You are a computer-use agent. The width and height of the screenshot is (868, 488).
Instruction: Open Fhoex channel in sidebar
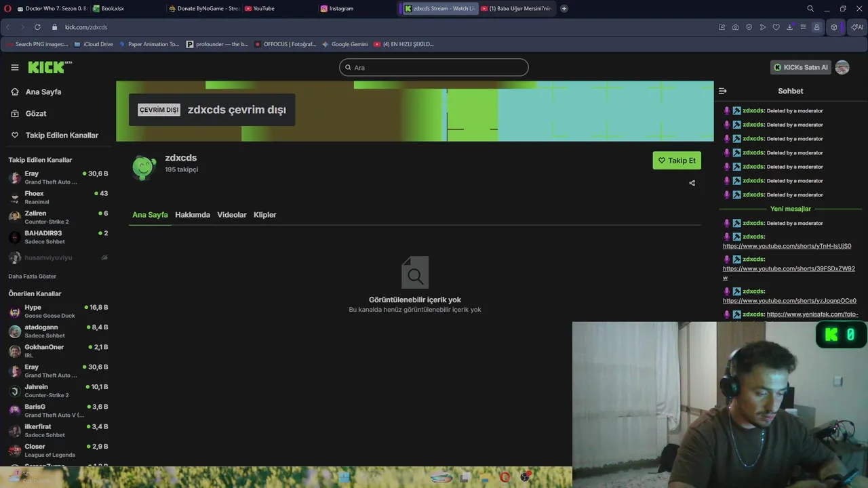[58, 197]
